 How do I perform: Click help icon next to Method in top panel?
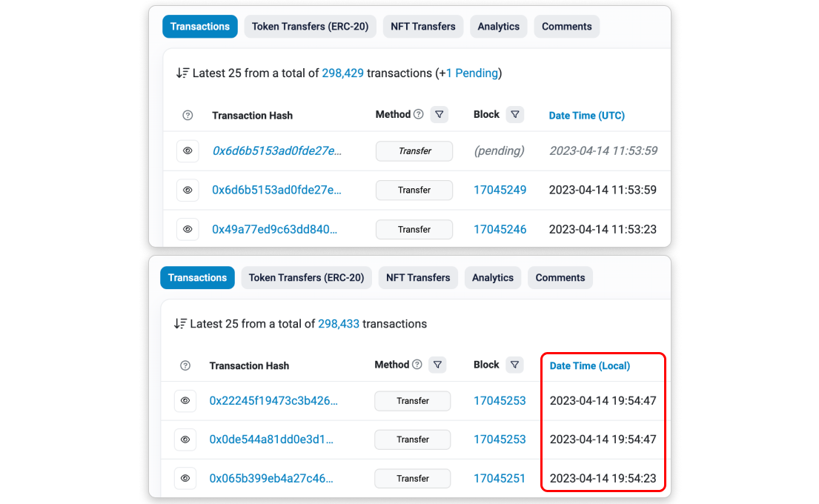(418, 114)
